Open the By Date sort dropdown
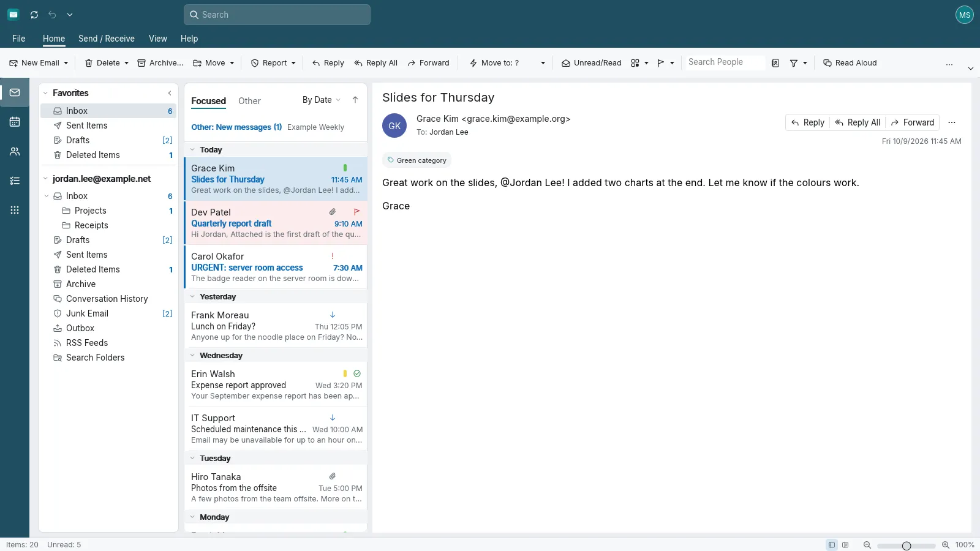 pos(322,100)
